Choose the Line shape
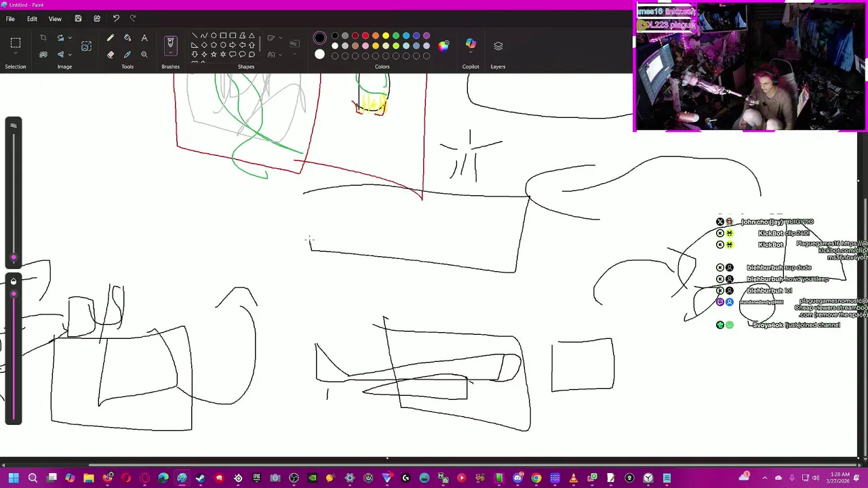 click(x=195, y=35)
